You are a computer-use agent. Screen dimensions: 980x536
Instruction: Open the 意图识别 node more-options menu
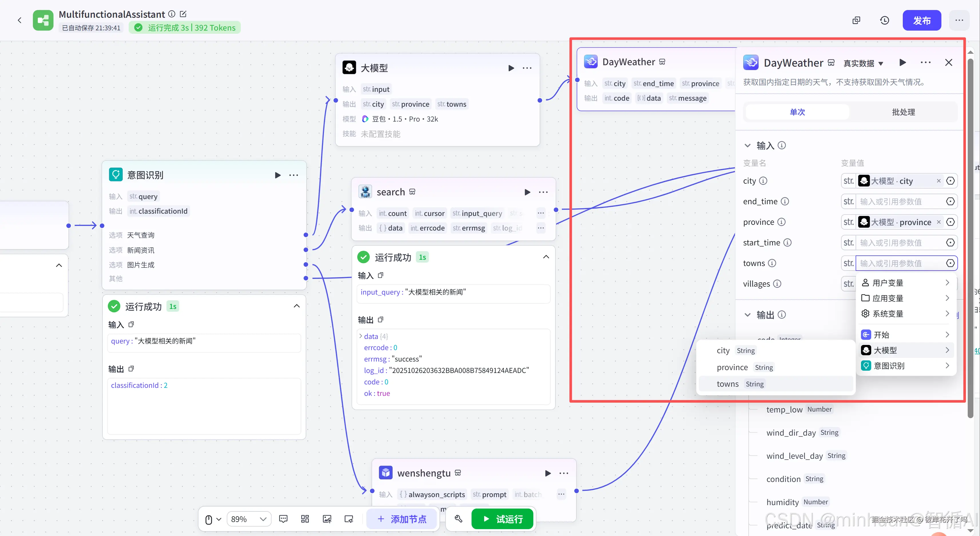(x=293, y=175)
